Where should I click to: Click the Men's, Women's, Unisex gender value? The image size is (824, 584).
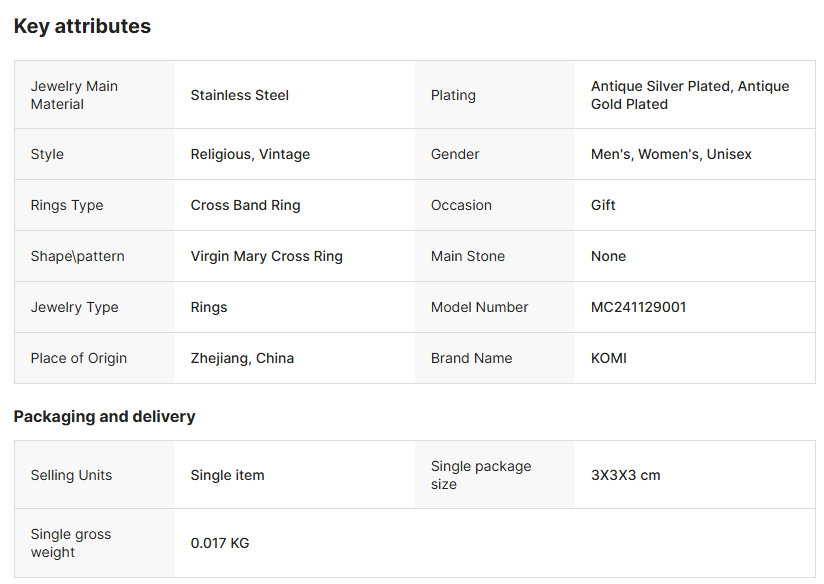pos(671,154)
